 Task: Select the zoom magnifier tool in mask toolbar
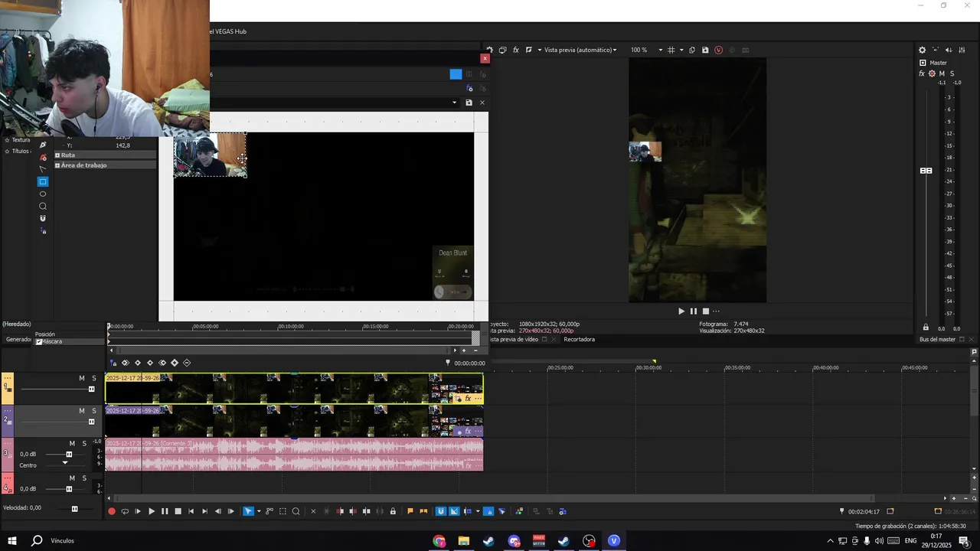(43, 206)
